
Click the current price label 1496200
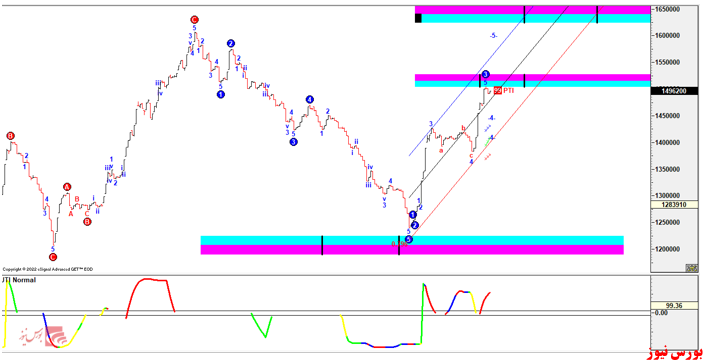point(674,91)
